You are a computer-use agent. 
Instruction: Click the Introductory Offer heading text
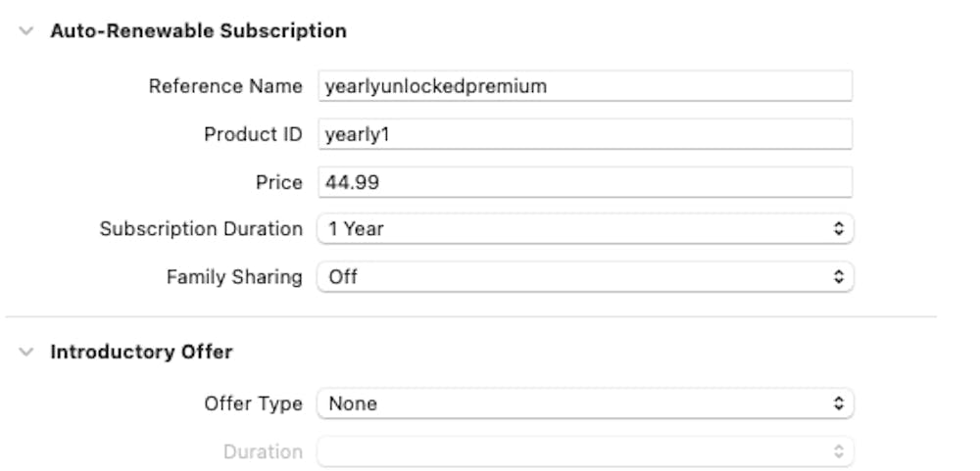tap(141, 352)
